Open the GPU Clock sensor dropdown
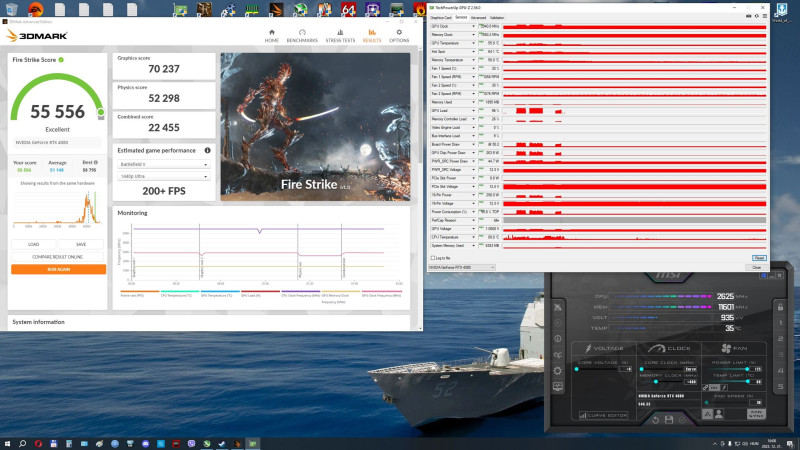800x450 pixels. (473, 27)
